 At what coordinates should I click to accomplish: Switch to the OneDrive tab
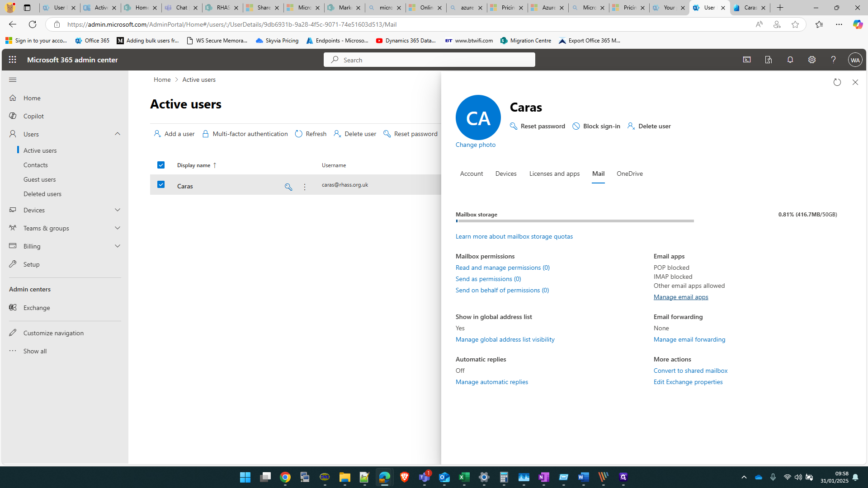tap(630, 174)
